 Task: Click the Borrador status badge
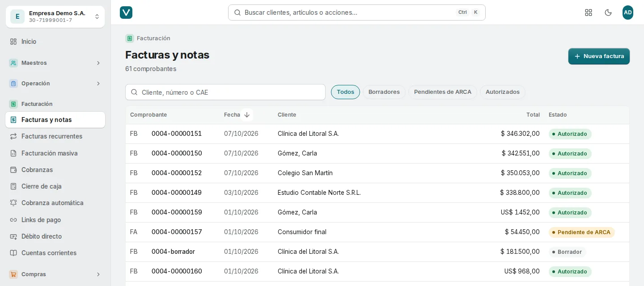click(567, 252)
